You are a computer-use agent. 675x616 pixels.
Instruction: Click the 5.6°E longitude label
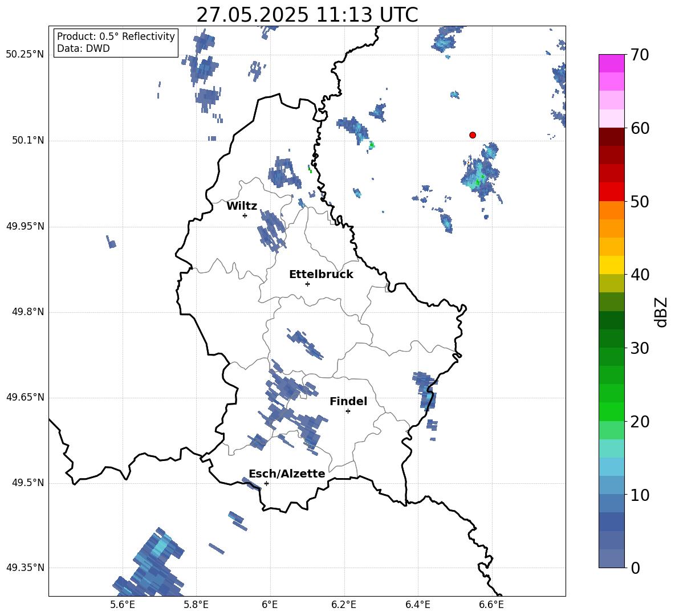tap(123, 605)
